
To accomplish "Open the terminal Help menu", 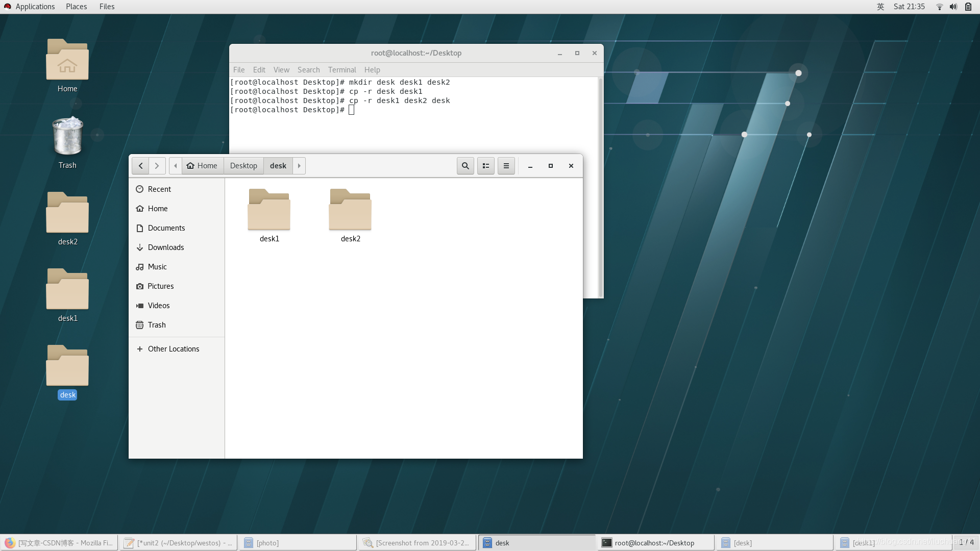I will click(372, 70).
